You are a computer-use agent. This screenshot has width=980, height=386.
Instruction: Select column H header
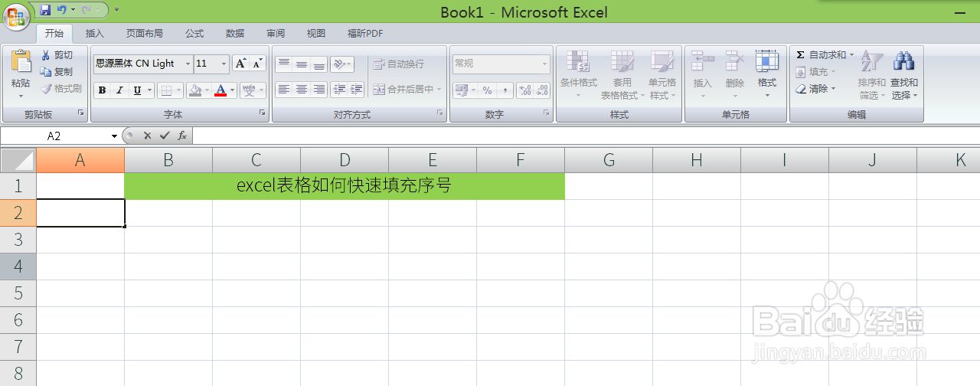(697, 160)
